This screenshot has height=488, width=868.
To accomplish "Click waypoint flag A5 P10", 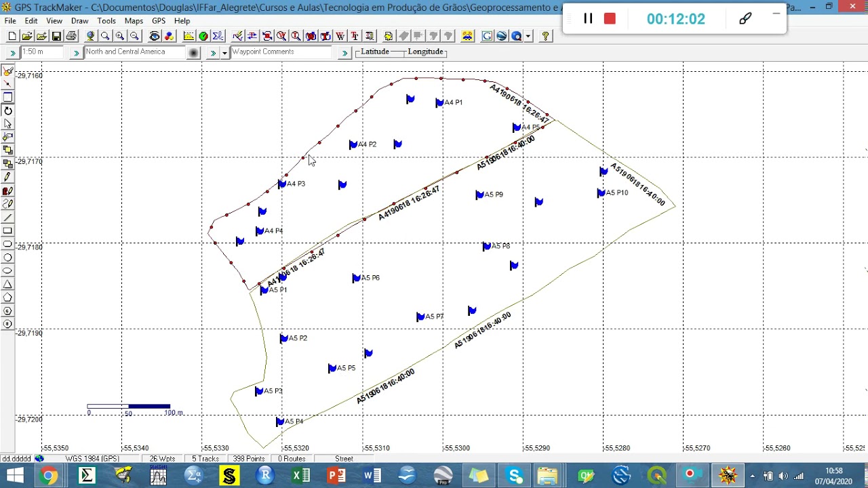I will coord(601,193).
